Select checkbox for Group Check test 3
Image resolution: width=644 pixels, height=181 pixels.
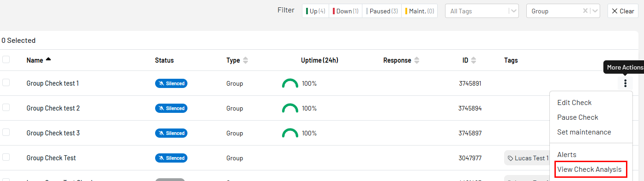point(6,132)
